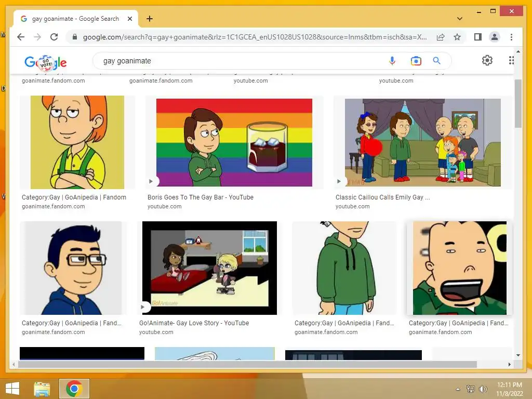Click horizontal scroll right arrow

tap(509, 364)
